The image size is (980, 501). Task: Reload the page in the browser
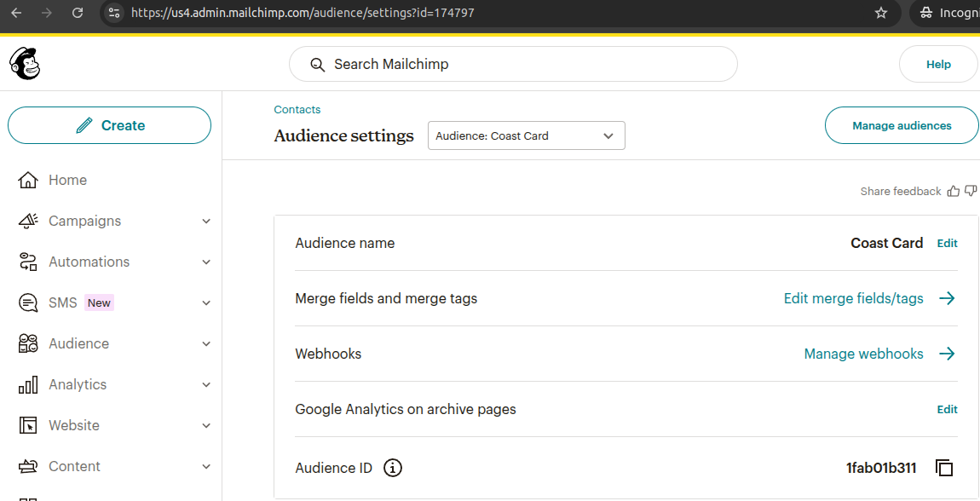(78, 13)
